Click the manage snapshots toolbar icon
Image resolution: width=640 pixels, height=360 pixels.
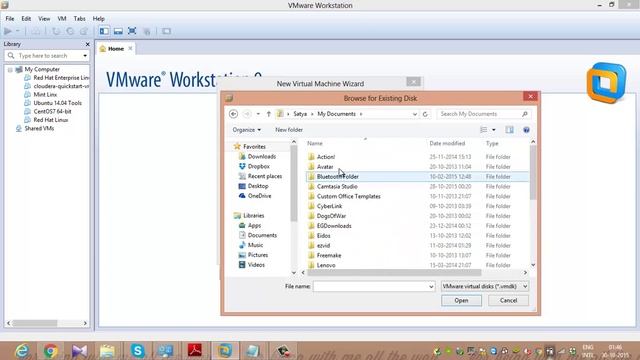point(84,31)
